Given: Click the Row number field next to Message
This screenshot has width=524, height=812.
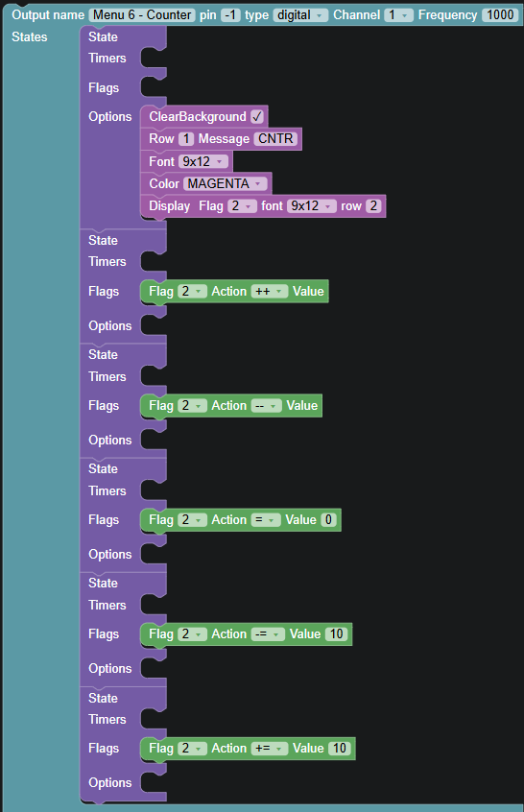Looking at the screenshot, I should pyautogui.click(x=186, y=139).
